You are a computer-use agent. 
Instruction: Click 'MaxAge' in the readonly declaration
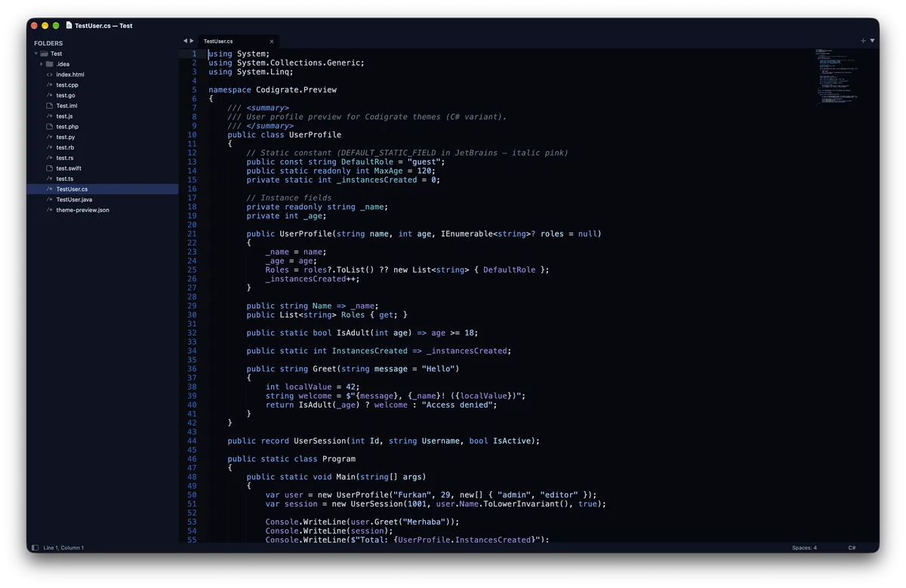(x=389, y=171)
